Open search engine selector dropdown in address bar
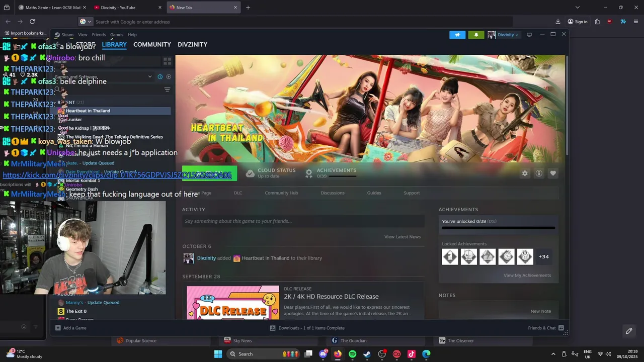Image resolution: width=644 pixels, height=362 pixels. pos(86,22)
